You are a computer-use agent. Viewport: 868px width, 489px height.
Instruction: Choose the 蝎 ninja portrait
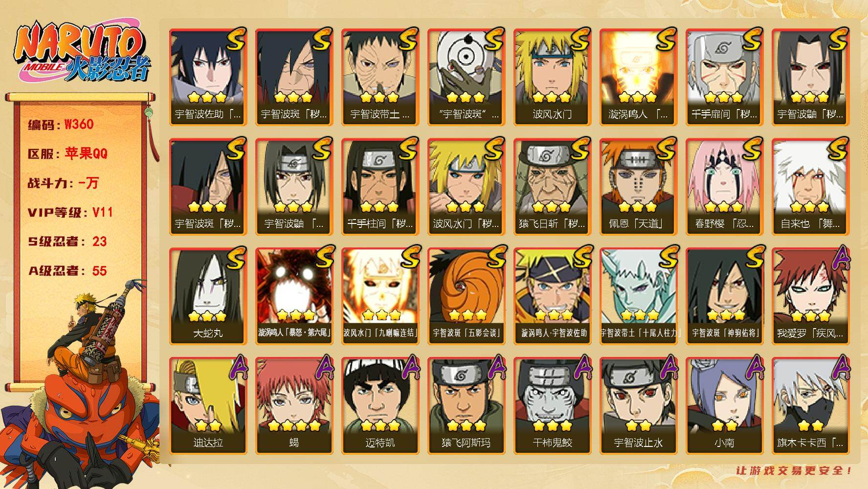[294, 406]
